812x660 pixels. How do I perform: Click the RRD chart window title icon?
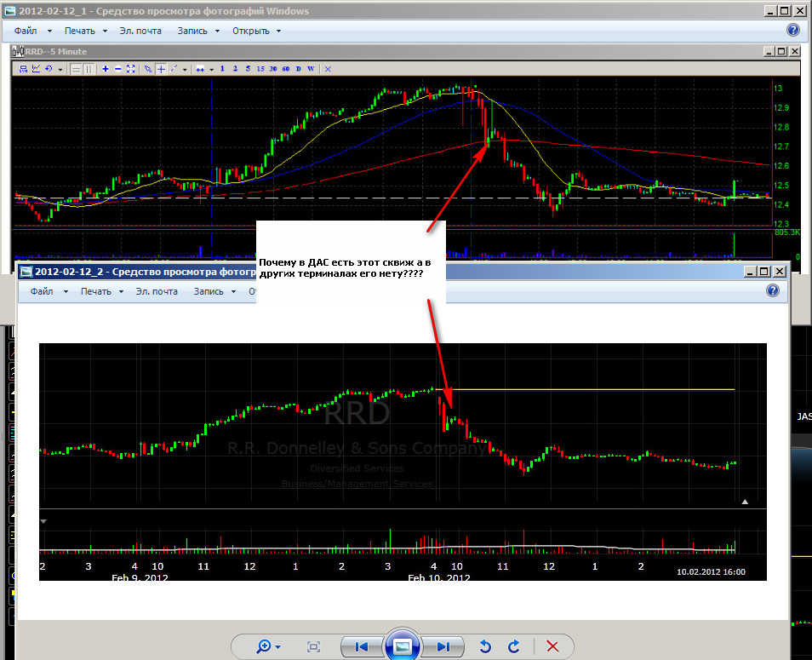click(18, 51)
